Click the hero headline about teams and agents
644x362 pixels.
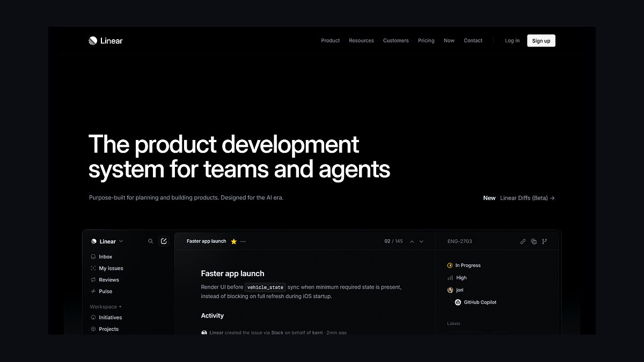coord(239,157)
